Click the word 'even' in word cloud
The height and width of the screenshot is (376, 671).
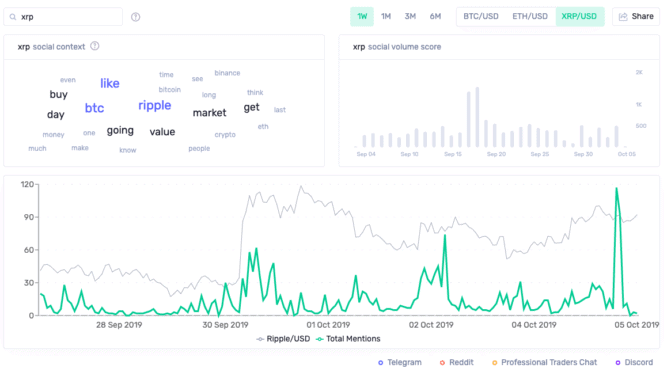68,80
